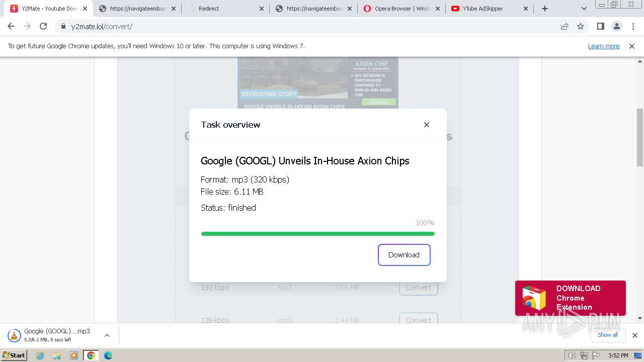644x362 pixels.
Task: Click the dialog title Google (GOOGL) Unveils text
Action: [x=305, y=161]
